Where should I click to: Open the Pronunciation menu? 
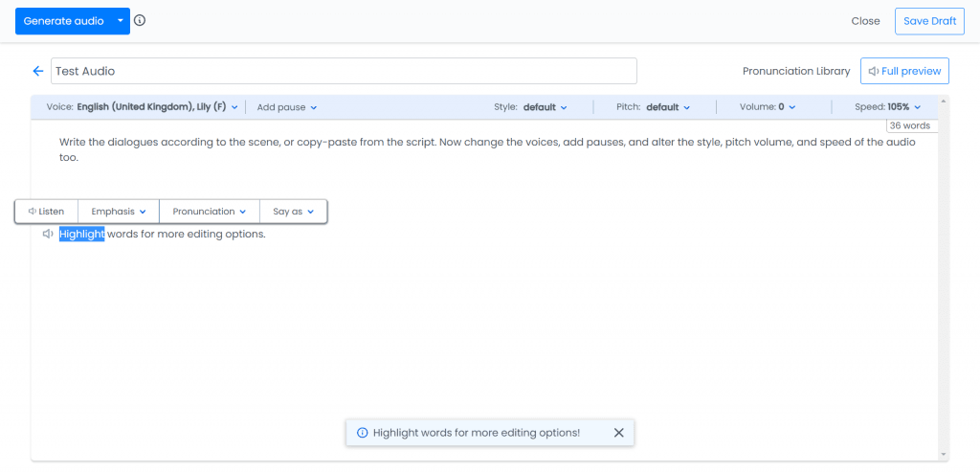click(x=210, y=212)
